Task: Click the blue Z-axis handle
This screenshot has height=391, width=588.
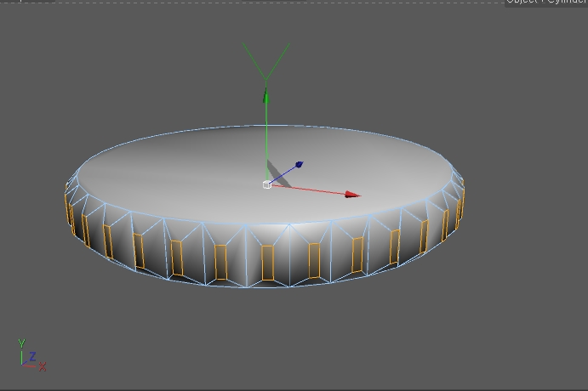Action: 300,164
